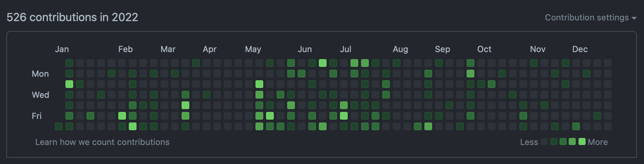Viewport: 644px width, 164px height.
Task: Select the darkest green legend swatch
Action: tap(554, 141)
